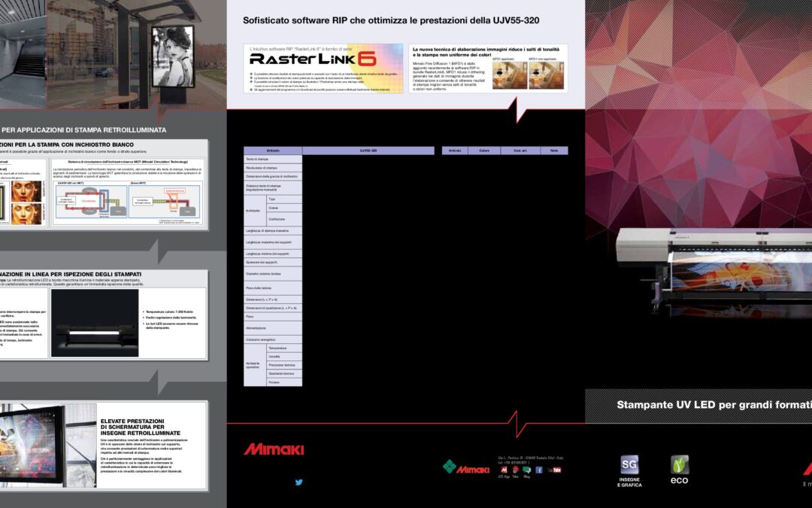Screen dimensions: 812x508
Task: Click the 'Articolo' header of the spec table
Action: pos(273,151)
